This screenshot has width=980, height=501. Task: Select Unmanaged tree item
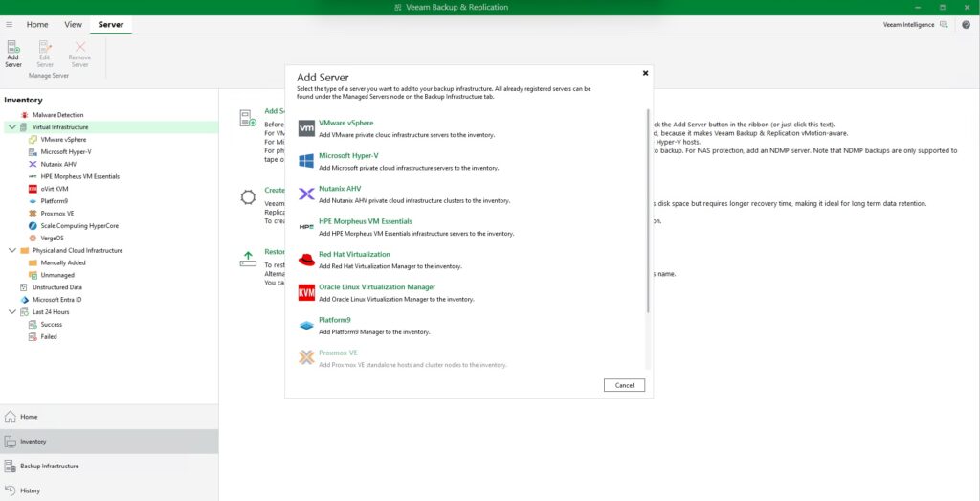(57, 275)
